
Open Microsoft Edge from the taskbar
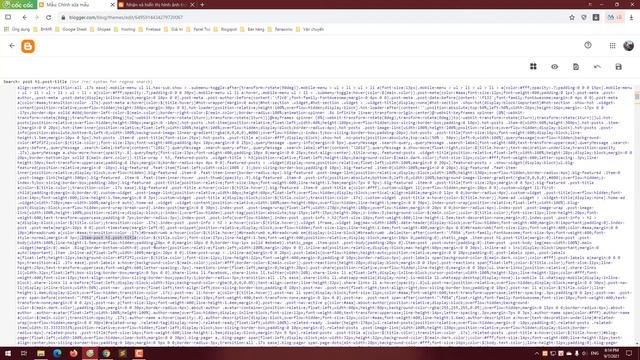coord(57,353)
